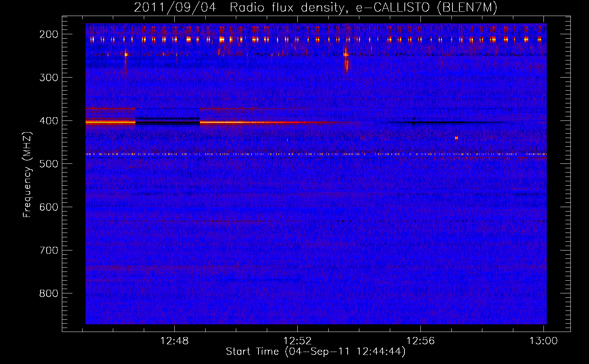
Task: Click the 200 frequency tick label
Action: point(49,34)
